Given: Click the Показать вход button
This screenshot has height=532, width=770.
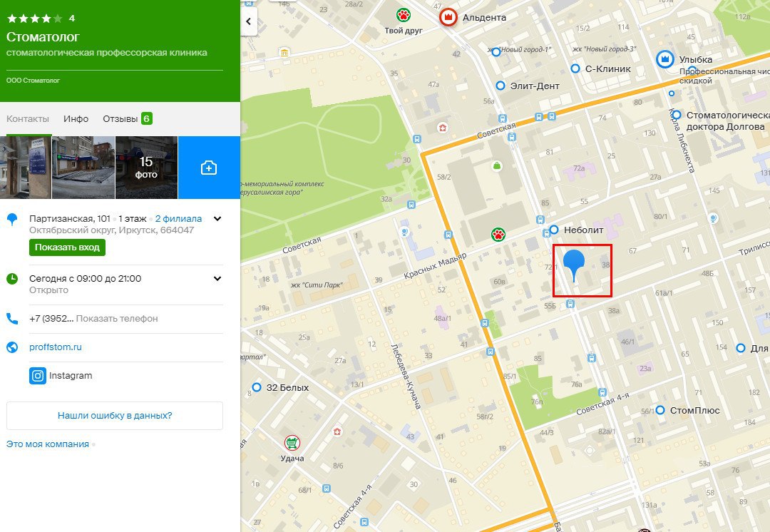Looking at the screenshot, I should [x=67, y=247].
